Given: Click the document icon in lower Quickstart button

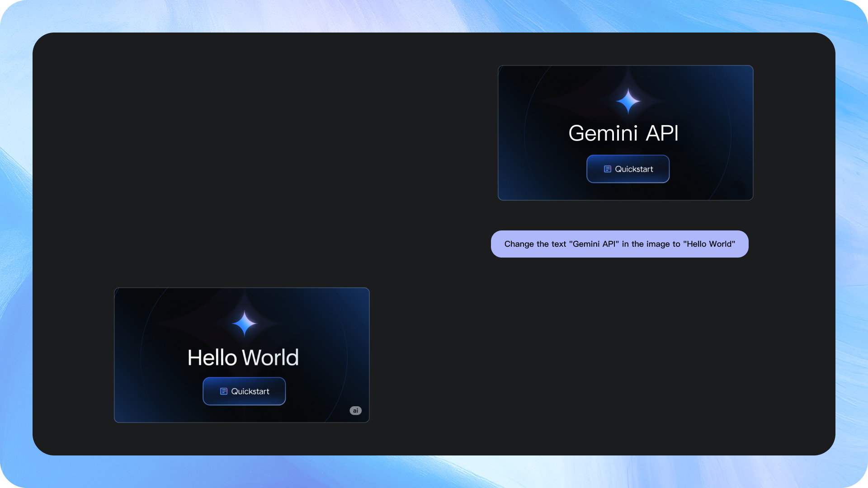Looking at the screenshot, I should click(x=224, y=391).
